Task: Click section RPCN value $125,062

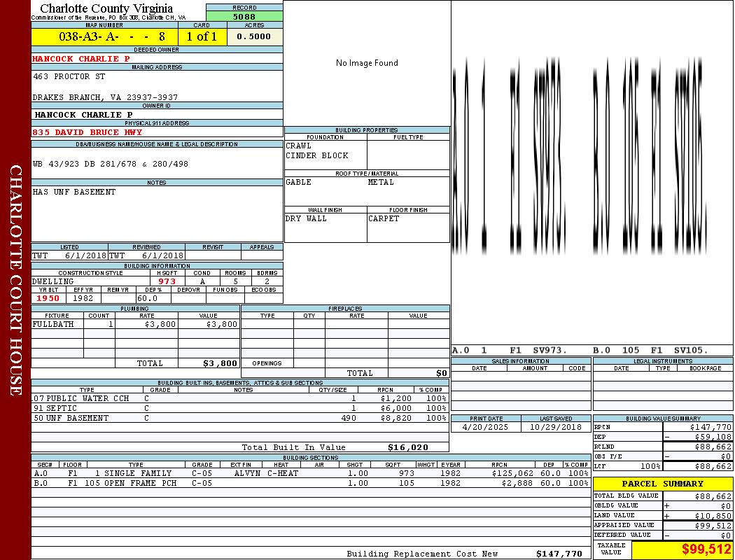Action: point(513,474)
